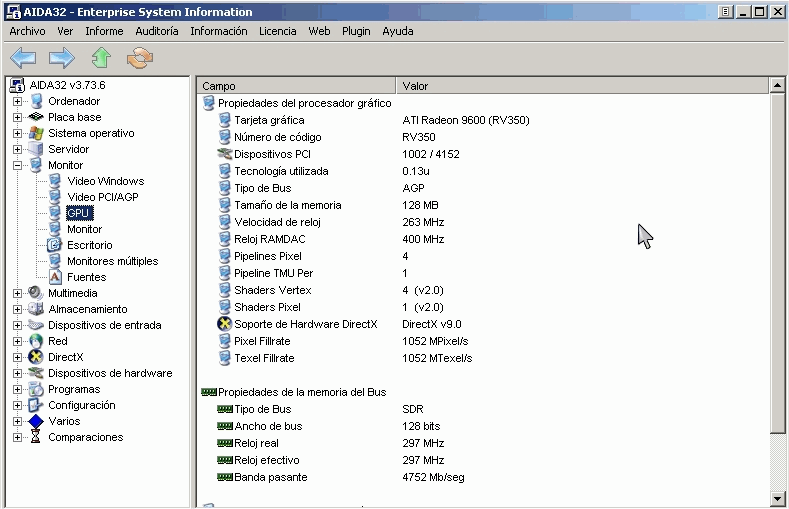This screenshot has height=509, width=789.
Task: Click the hourglass Comparaciones icon
Action: click(36, 437)
